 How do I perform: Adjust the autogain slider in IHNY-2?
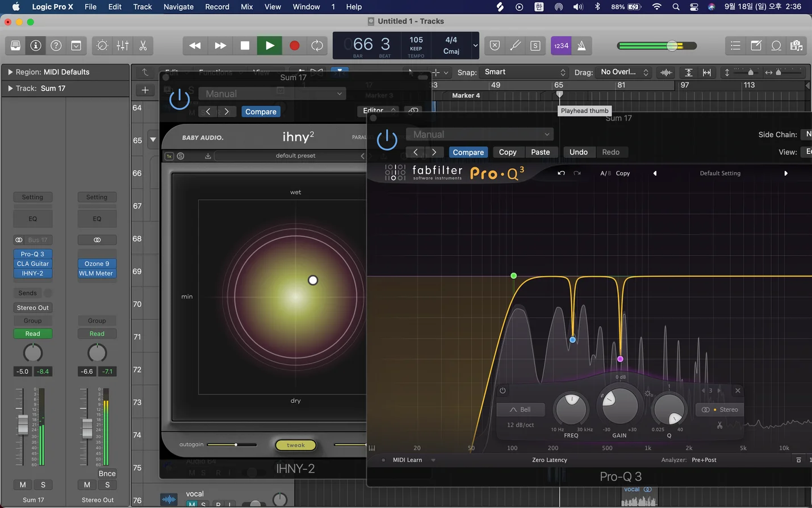232,445
